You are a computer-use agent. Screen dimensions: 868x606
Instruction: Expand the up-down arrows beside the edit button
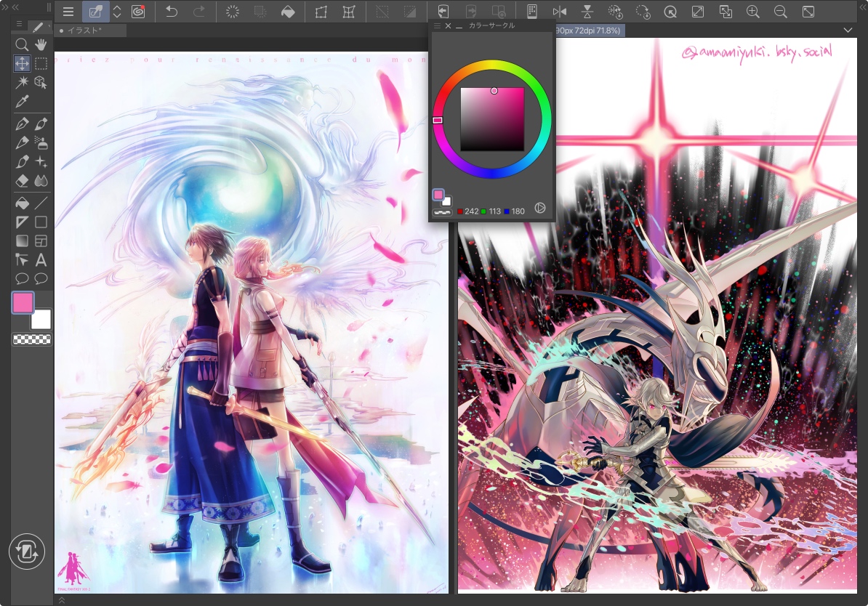click(x=116, y=12)
